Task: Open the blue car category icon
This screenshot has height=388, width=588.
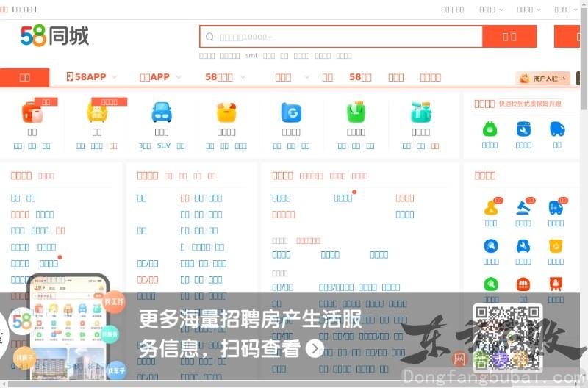Action: pos(162,112)
